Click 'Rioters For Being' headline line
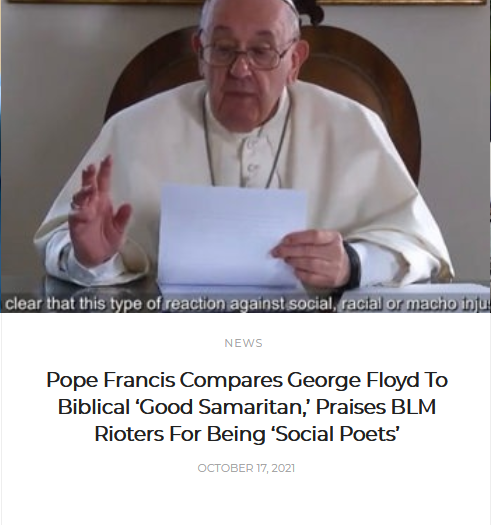Screen dimensions: 491x525 click(182, 434)
